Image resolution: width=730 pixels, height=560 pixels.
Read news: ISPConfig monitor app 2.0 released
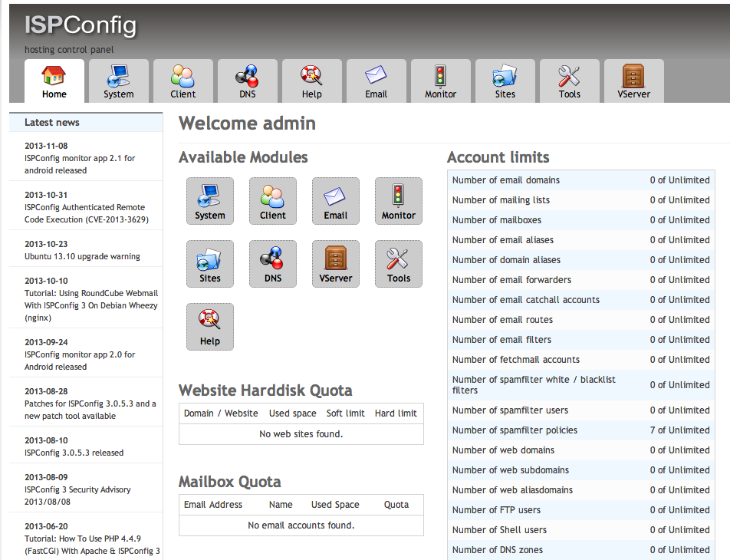point(80,361)
